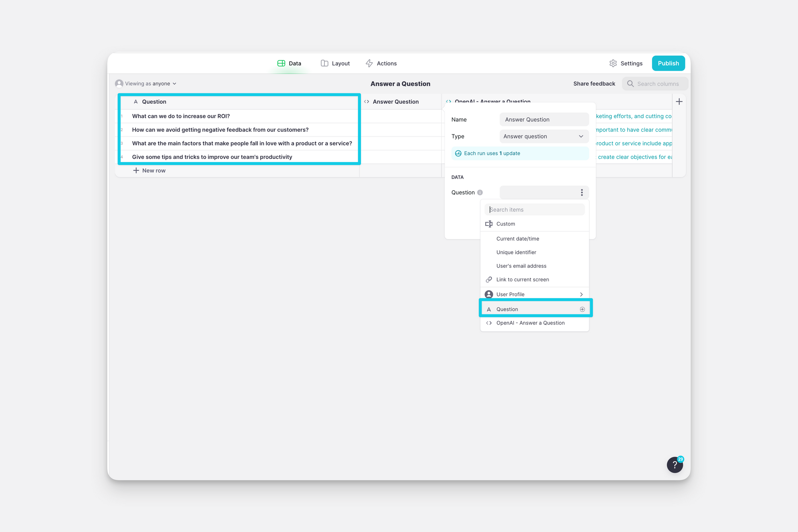This screenshot has width=798, height=532.
Task: Add a New row to the table
Action: click(x=149, y=170)
